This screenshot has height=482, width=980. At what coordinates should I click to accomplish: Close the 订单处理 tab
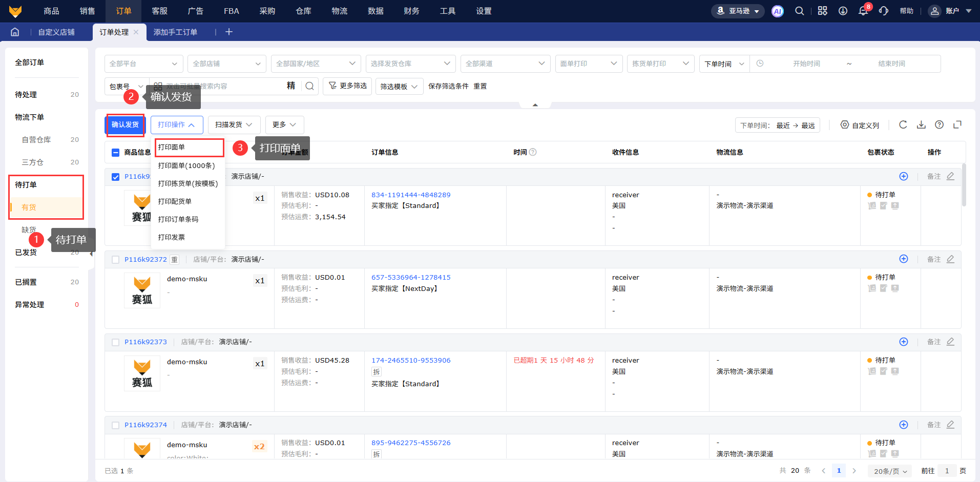pyautogui.click(x=136, y=32)
